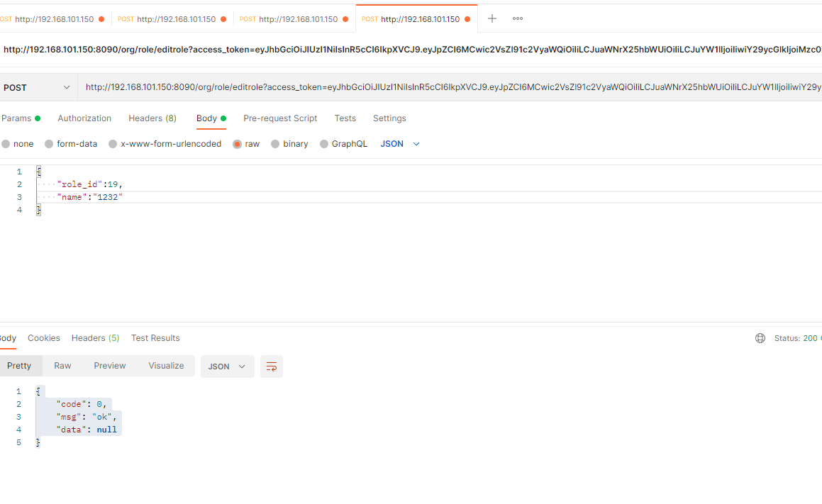
Task: Click the "code": 0 response line
Action: (x=82, y=405)
